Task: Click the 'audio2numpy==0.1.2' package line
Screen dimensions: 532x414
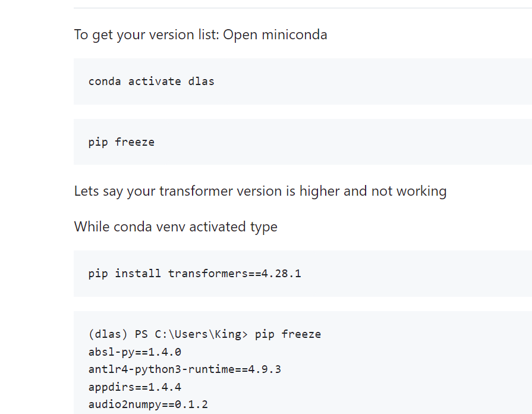Action: pyautogui.click(x=148, y=404)
